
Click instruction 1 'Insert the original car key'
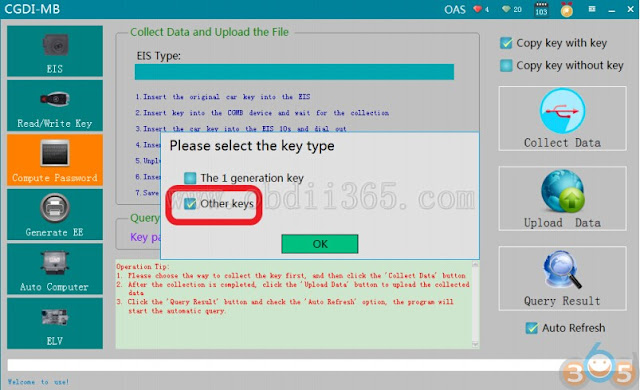223,97
